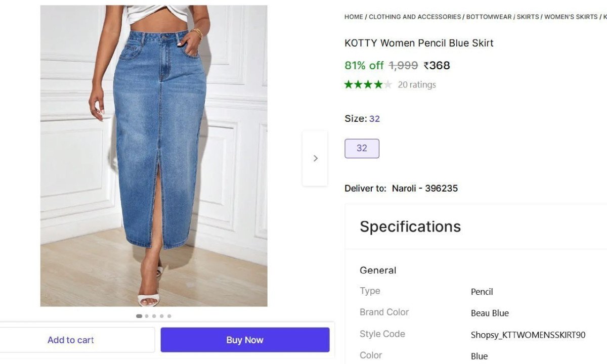This screenshot has height=364, width=607.
Task: Open Clothing and Accessories breadcrumb link
Action: [415, 17]
